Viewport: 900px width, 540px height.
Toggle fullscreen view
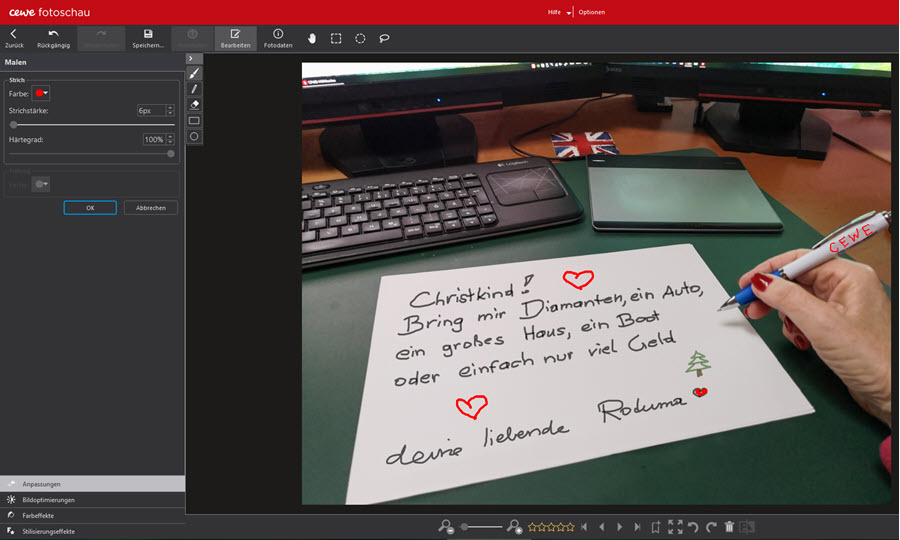675,526
